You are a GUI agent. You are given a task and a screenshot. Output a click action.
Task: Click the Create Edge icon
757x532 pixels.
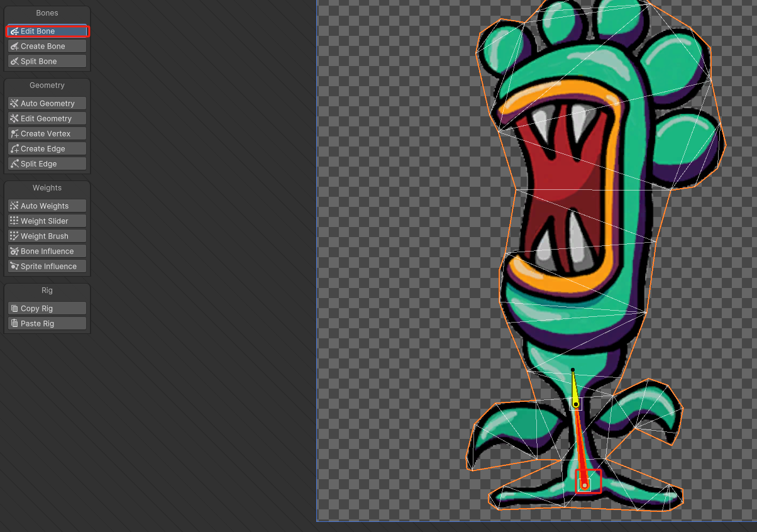14,148
